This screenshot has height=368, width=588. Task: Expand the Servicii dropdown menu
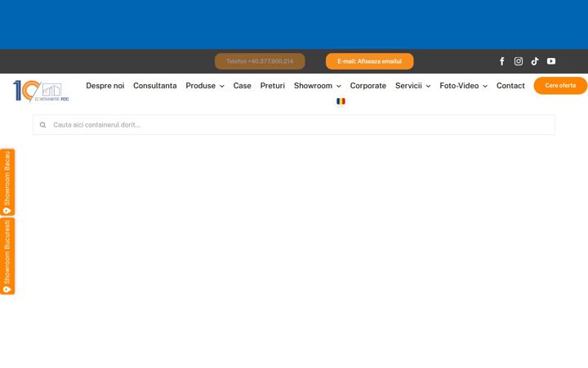(412, 86)
